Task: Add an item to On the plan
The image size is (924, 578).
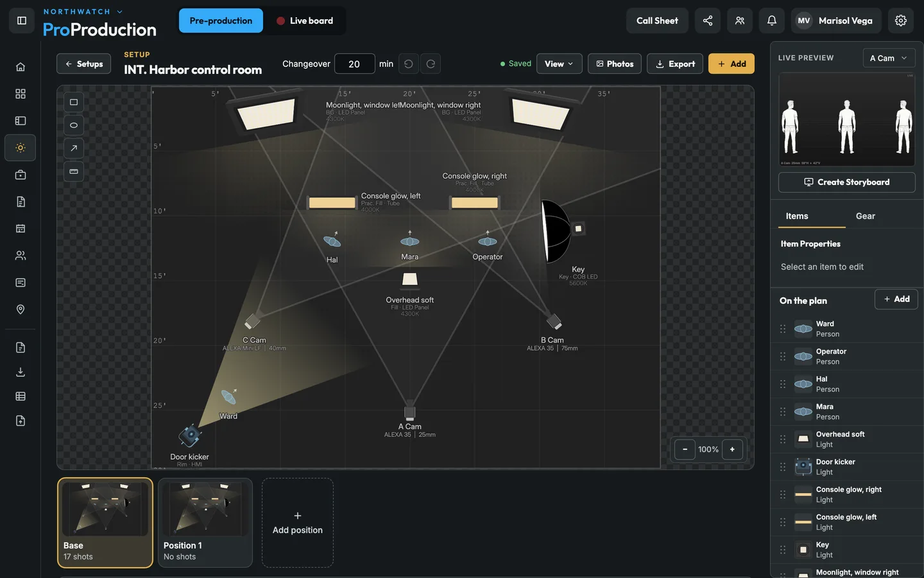Action: click(x=896, y=299)
